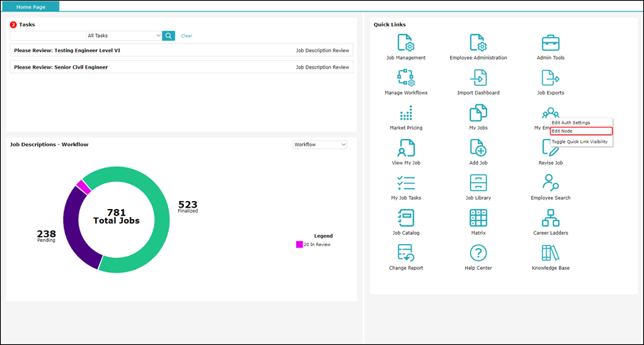
Task: Click the tasks search input field
Action: [47, 35]
